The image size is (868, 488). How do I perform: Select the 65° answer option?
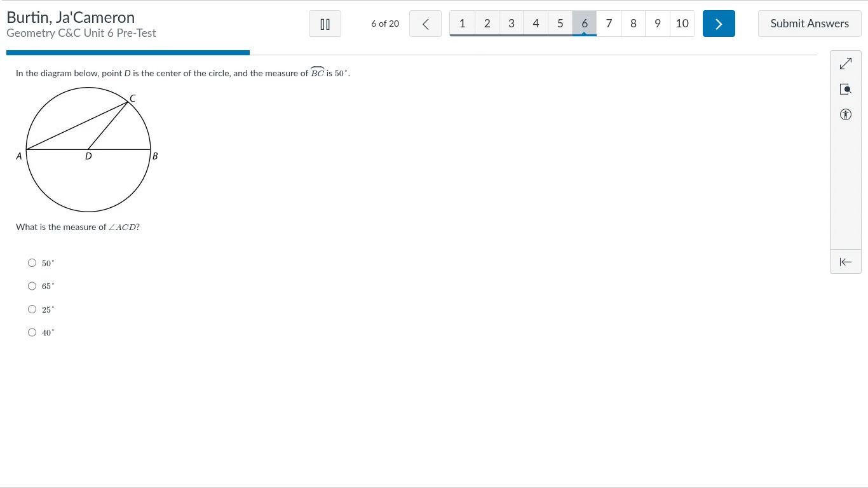point(32,286)
